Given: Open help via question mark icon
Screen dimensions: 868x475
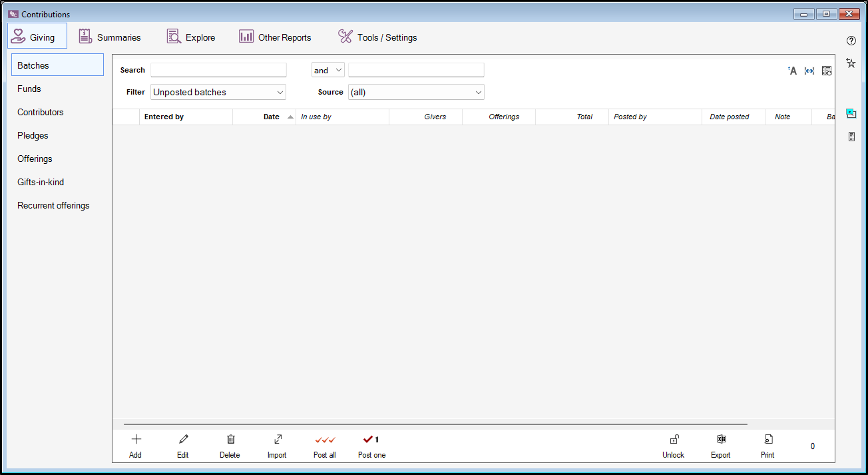Looking at the screenshot, I should click(851, 41).
